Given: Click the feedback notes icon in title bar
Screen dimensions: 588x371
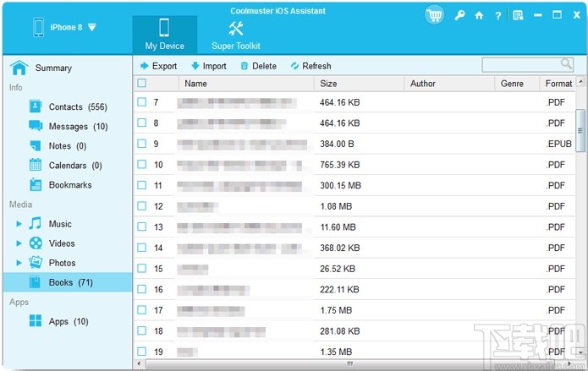Looking at the screenshot, I should point(519,15).
